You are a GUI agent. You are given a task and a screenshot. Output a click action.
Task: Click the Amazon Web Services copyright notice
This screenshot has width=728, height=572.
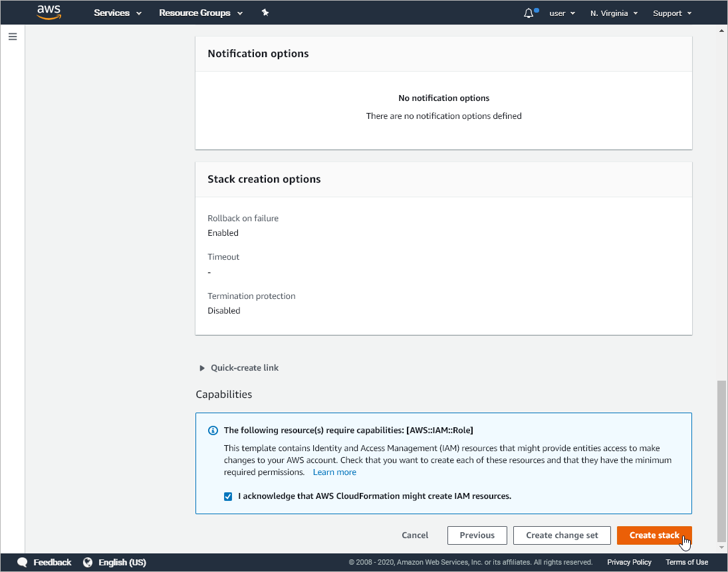471,562
